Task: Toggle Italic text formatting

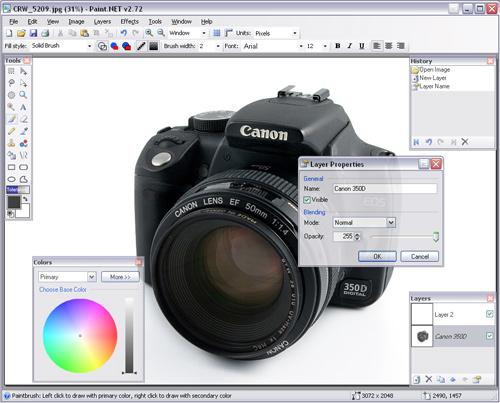Action: pos(349,46)
